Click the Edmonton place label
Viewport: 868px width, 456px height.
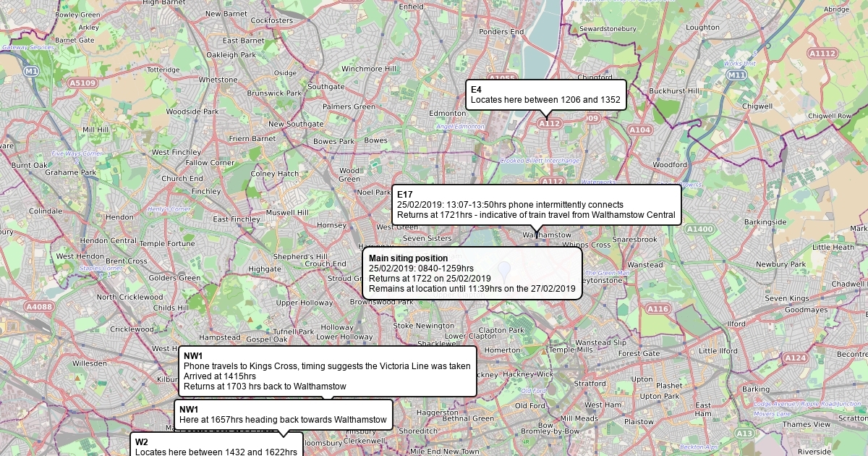448,114
